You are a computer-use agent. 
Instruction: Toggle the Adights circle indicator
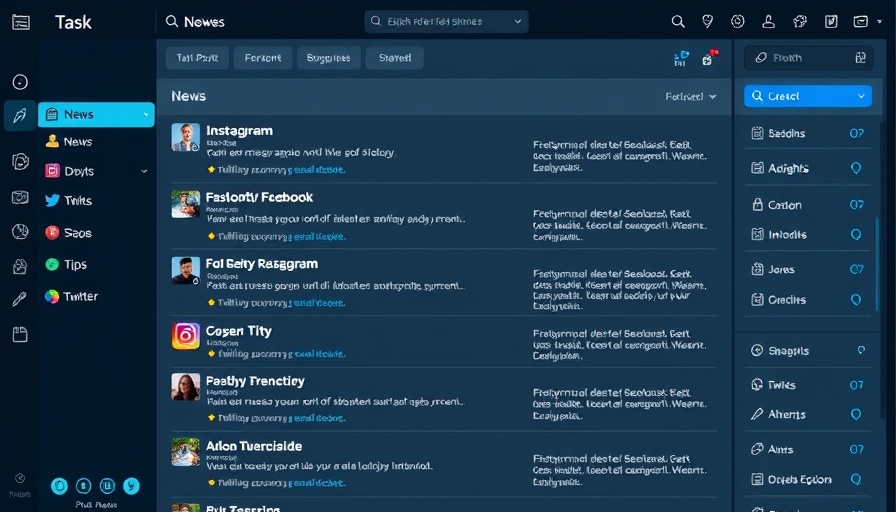click(856, 168)
